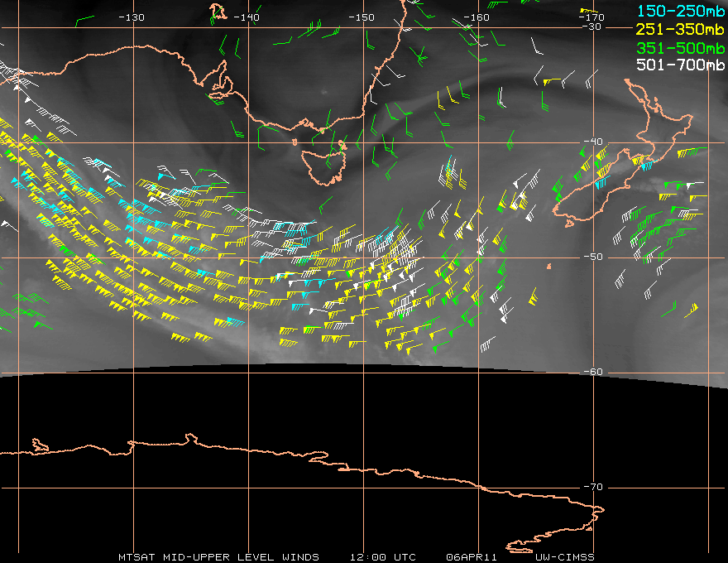Click the cyan 150-250mb legend entry
The width and height of the screenshot is (728, 563).
point(680,11)
